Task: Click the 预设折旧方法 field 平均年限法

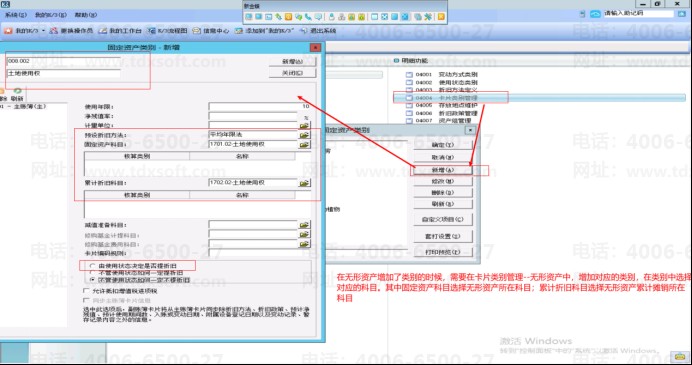Action: point(254,135)
